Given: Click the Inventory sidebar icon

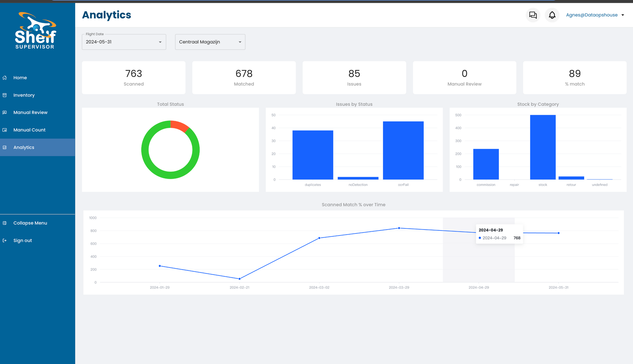Looking at the screenshot, I should (5, 95).
